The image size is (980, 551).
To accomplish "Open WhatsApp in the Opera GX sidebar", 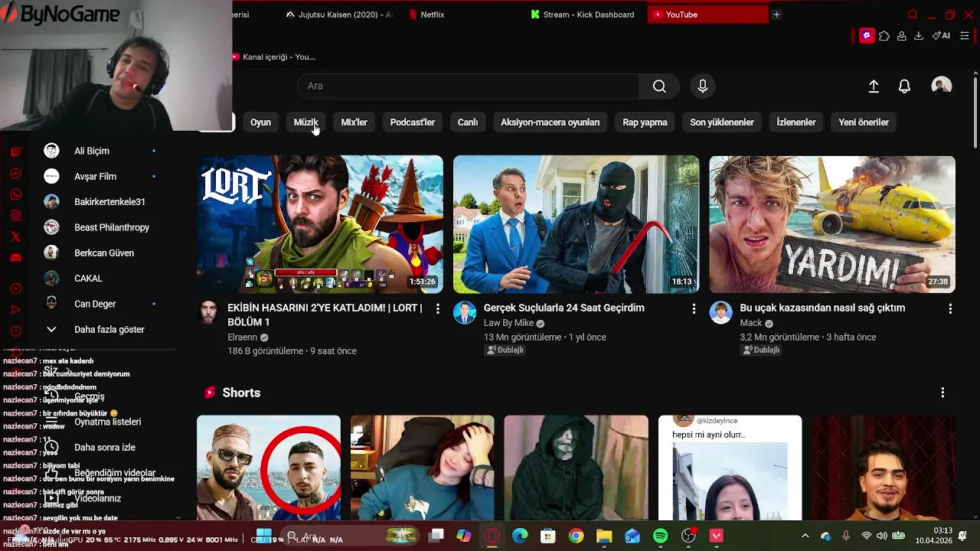I will point(15,195).
